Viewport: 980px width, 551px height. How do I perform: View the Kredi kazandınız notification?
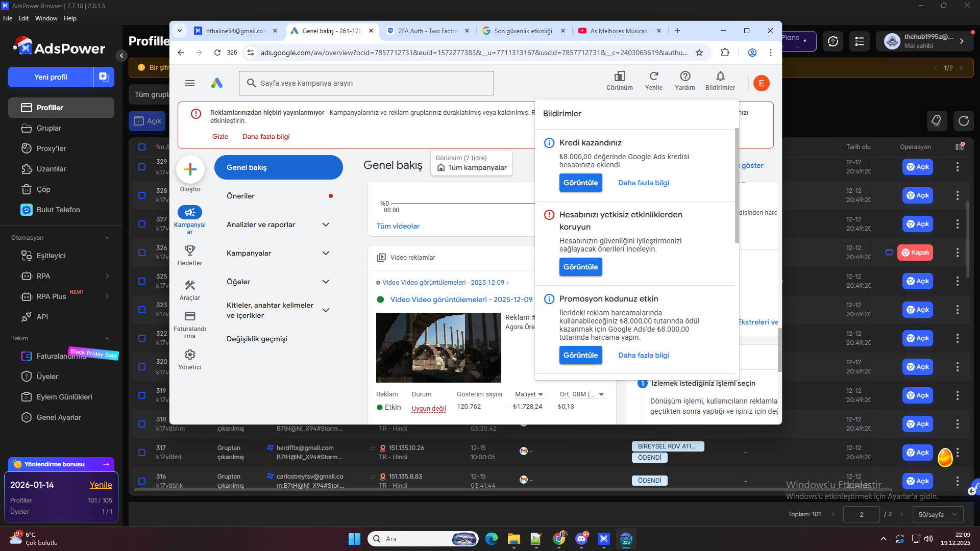click(581, 183)
